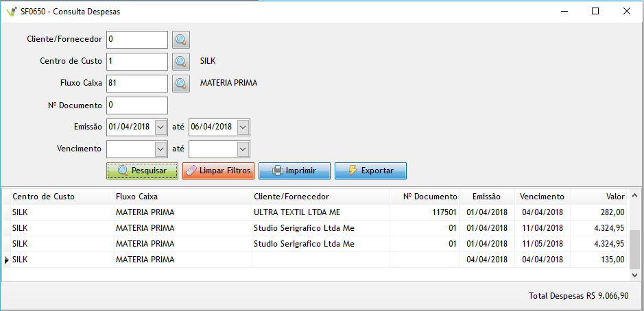The width and height of the screenshot is (644, 311).
Task: Click the Centro de Custo column header
Action: tap(44, 197)
